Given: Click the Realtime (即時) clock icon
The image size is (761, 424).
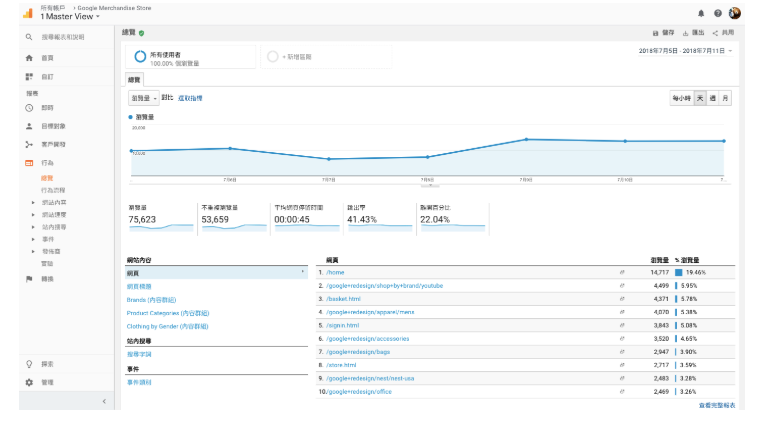Looking at the screenshot, I should (29, 108).
